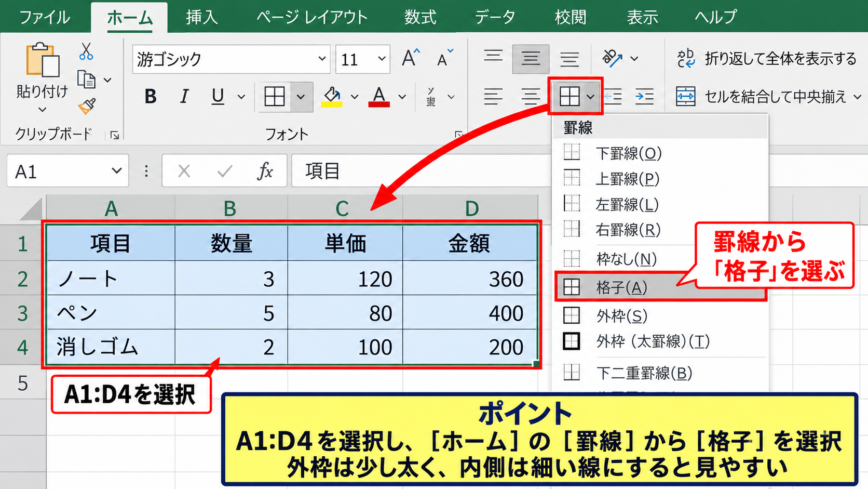Viewport: 868px width, 489px height.
Task: Apply fill color with the paint bucket
Action: click(332, 96)
